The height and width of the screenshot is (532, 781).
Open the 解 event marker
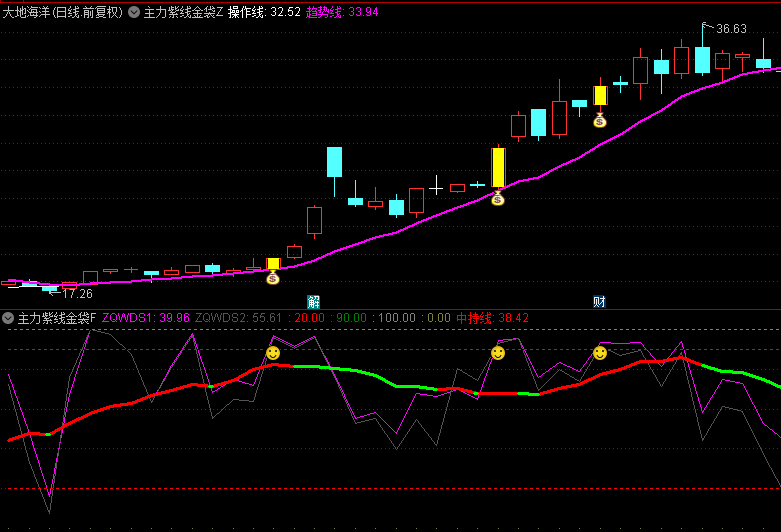pyautogui.click(x=313, y=301)
